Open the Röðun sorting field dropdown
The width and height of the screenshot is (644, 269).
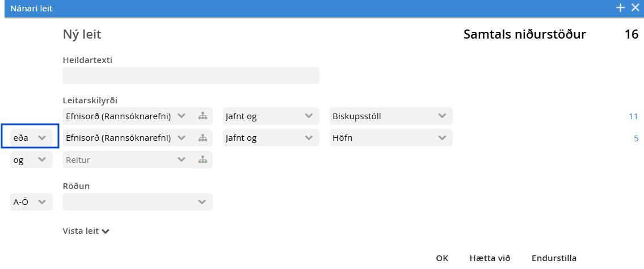(137, 201)
